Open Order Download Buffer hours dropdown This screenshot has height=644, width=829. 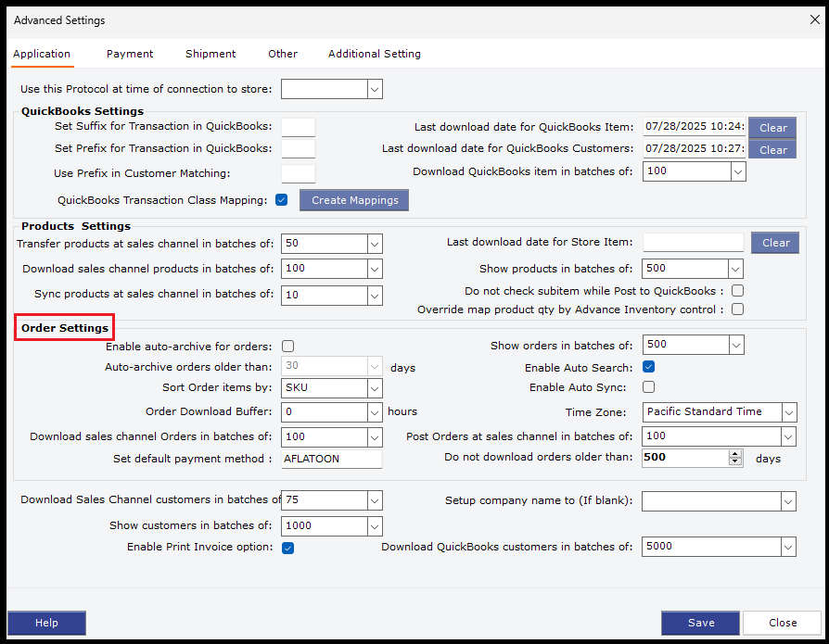(x=375, y=412)
